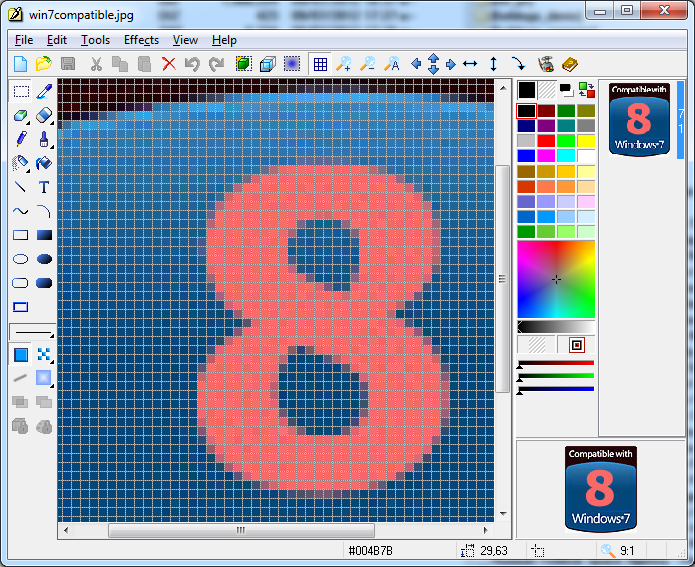Toggle the solid square brush mode

21,355
